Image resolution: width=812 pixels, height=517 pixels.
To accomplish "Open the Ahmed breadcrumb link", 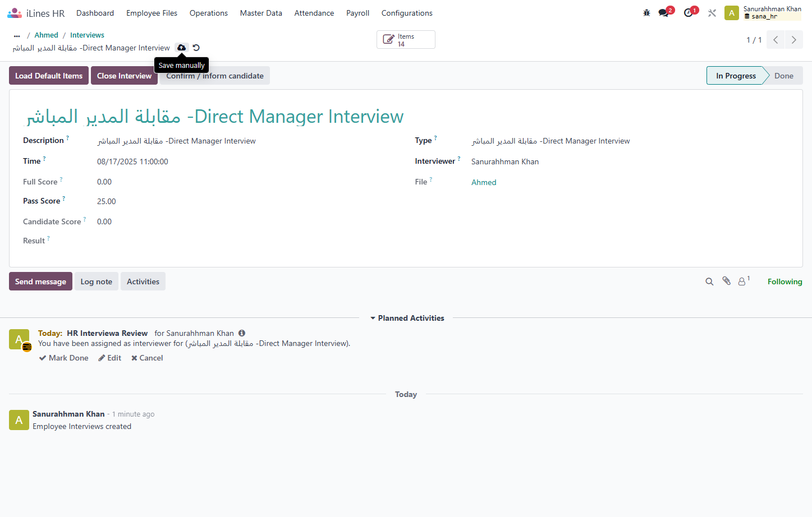I will 46,35.
